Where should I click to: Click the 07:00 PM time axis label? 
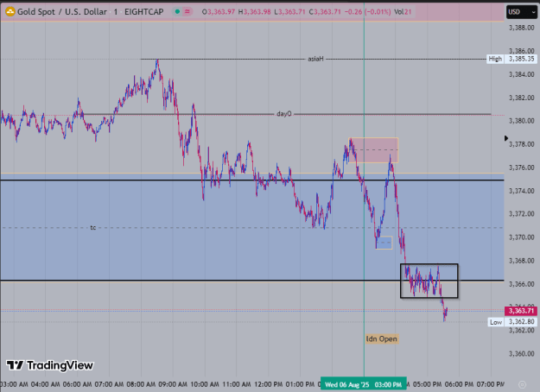491,384
